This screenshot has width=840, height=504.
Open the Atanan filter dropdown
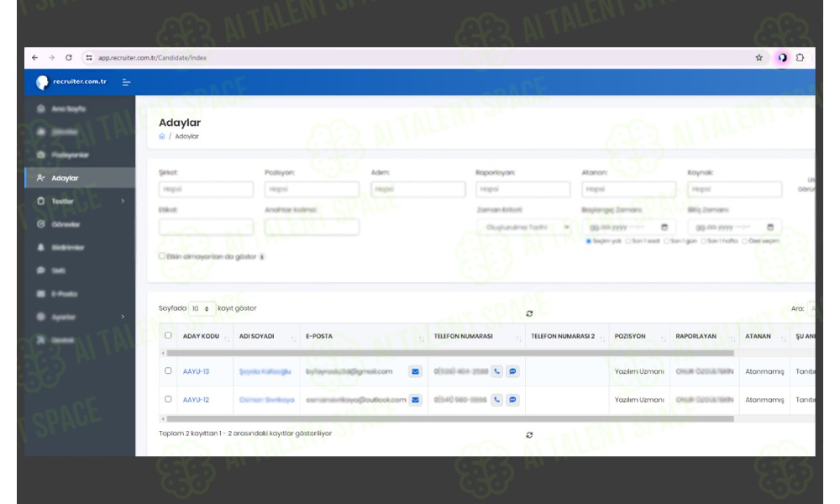(x=629, y=189)
